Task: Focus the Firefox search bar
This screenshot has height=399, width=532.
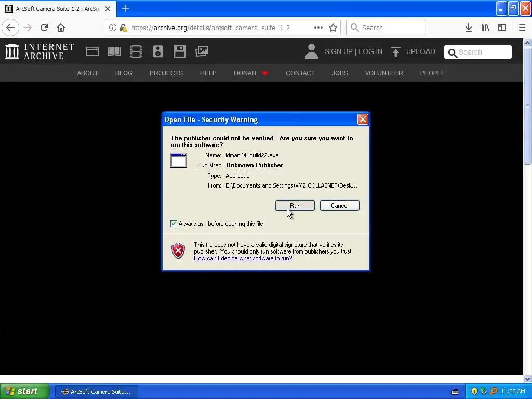Action: click(386, 28)
